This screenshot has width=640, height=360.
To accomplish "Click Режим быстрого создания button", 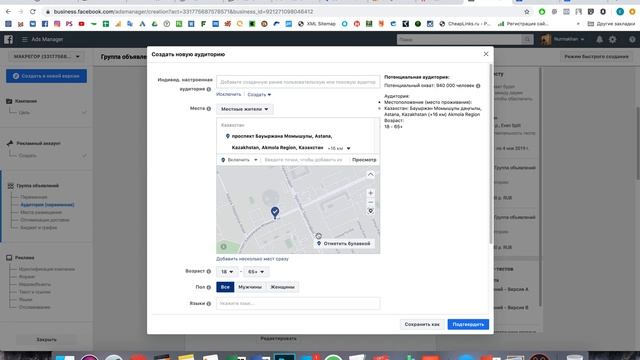I will click(x=596, y=57).
